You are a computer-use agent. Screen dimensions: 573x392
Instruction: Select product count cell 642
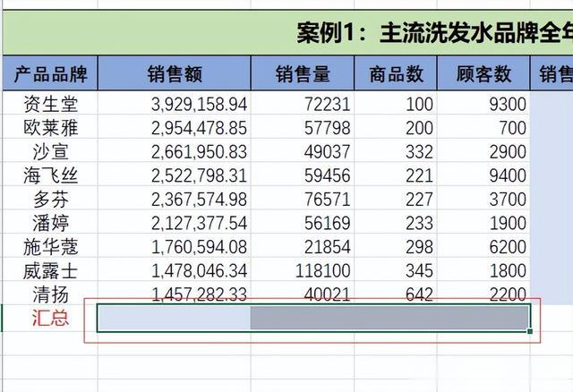(x=396, y=294)
